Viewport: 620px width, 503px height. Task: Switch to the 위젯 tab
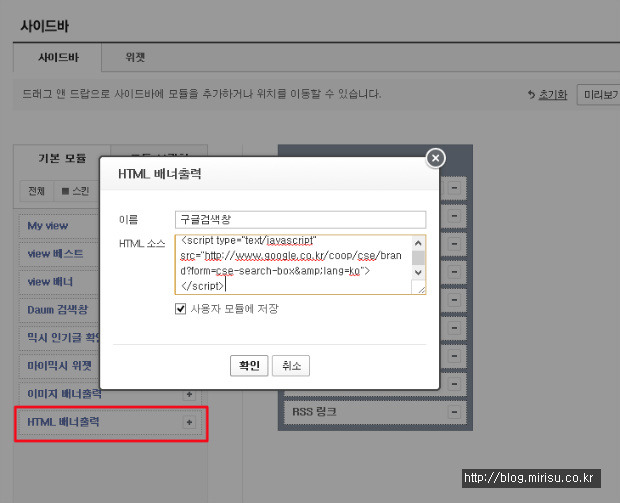pos(135,57)
